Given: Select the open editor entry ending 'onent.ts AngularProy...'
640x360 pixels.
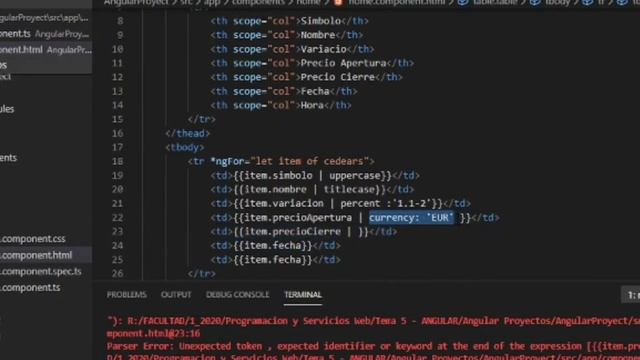Looking at the screenshot, I should click(x=44, y=34).
